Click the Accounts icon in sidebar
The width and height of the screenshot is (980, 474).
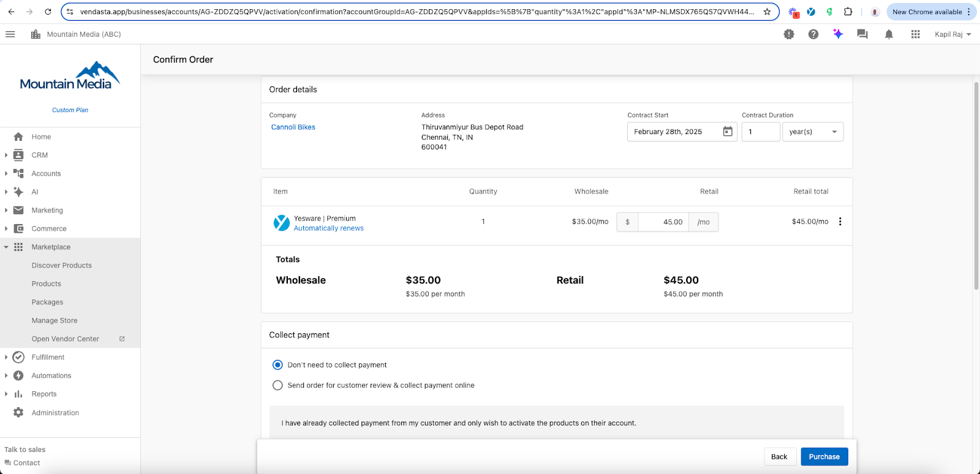coord(18,173)
